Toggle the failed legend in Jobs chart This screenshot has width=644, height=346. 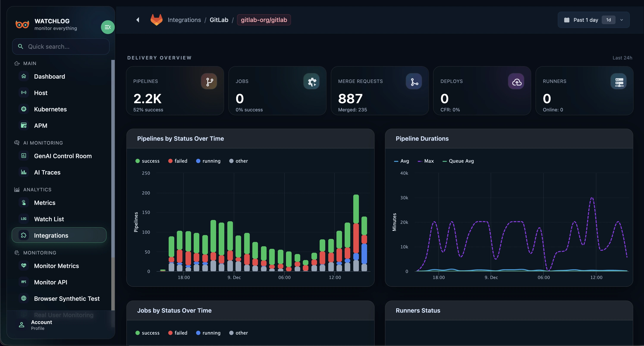pos(178,333)
